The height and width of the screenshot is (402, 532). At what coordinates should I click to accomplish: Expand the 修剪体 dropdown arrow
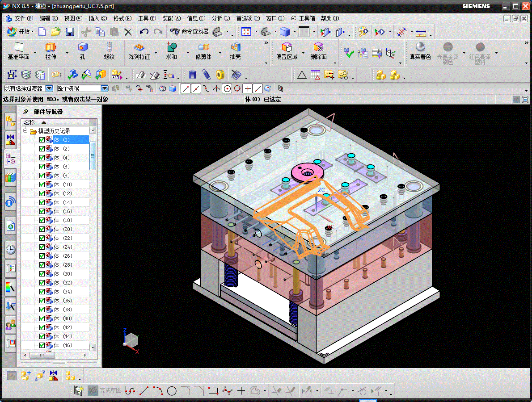[220, 53]
